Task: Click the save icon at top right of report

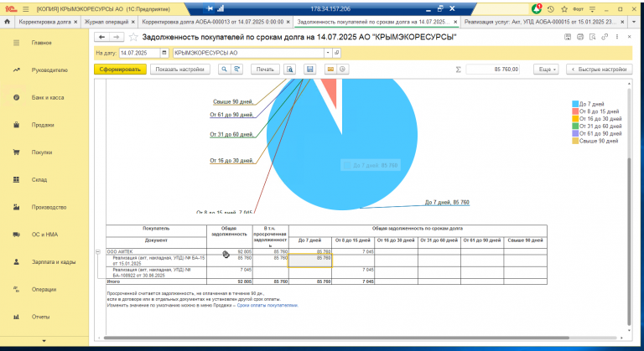Action: (x=568, y=37)
